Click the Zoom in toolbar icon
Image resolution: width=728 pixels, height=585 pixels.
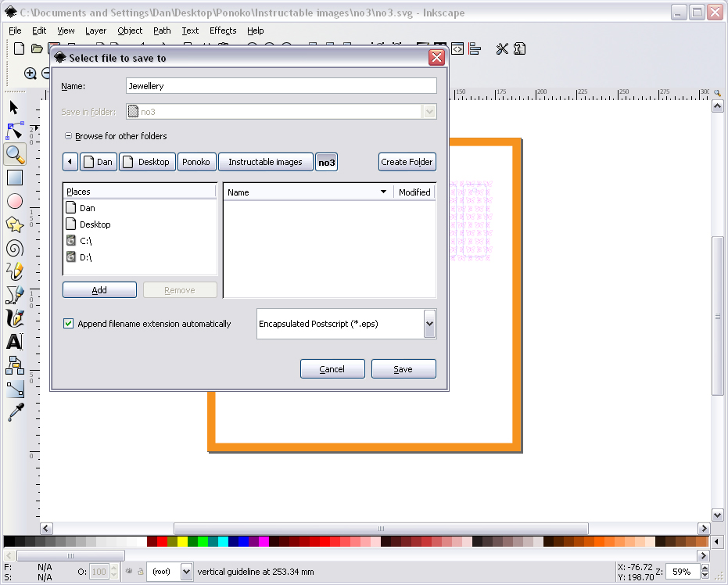(30, 74)
